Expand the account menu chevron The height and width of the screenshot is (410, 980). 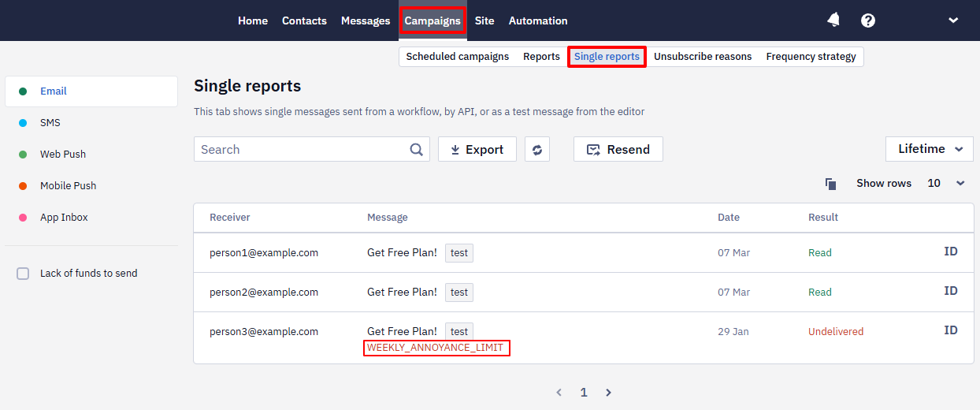tap(953, 20)
